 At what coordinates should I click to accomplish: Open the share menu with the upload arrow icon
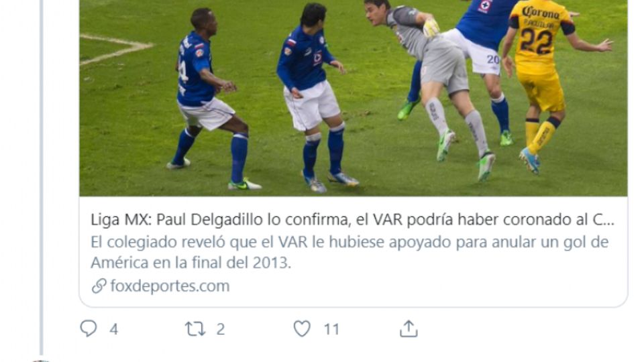(409, 328)
